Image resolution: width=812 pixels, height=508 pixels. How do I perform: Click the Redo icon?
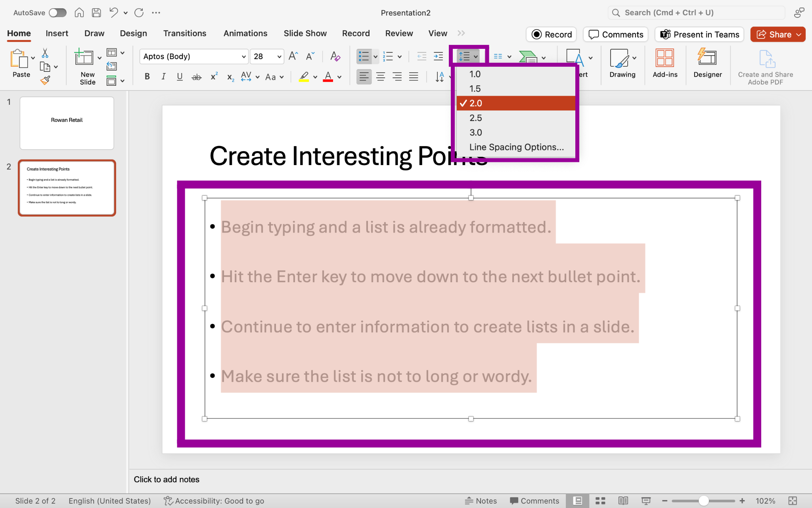pyautogui.click(x=139, y=13)
